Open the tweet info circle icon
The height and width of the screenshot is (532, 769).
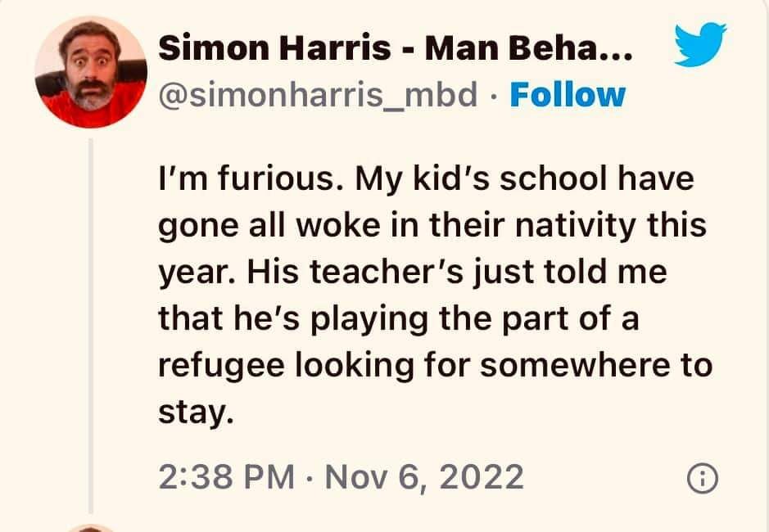(703, 479)
